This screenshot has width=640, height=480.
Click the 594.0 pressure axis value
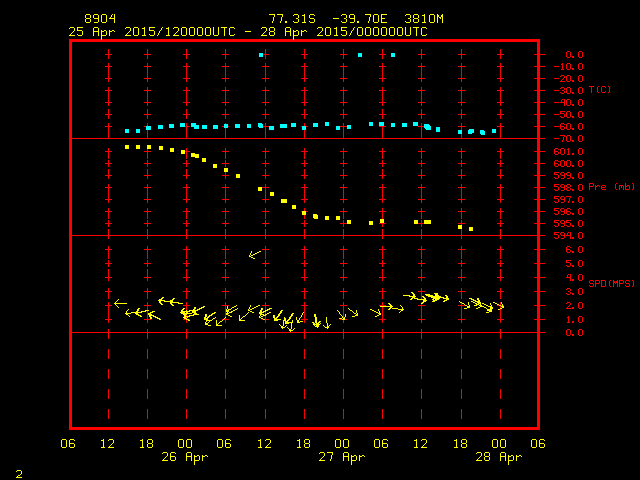coord(569,236)
